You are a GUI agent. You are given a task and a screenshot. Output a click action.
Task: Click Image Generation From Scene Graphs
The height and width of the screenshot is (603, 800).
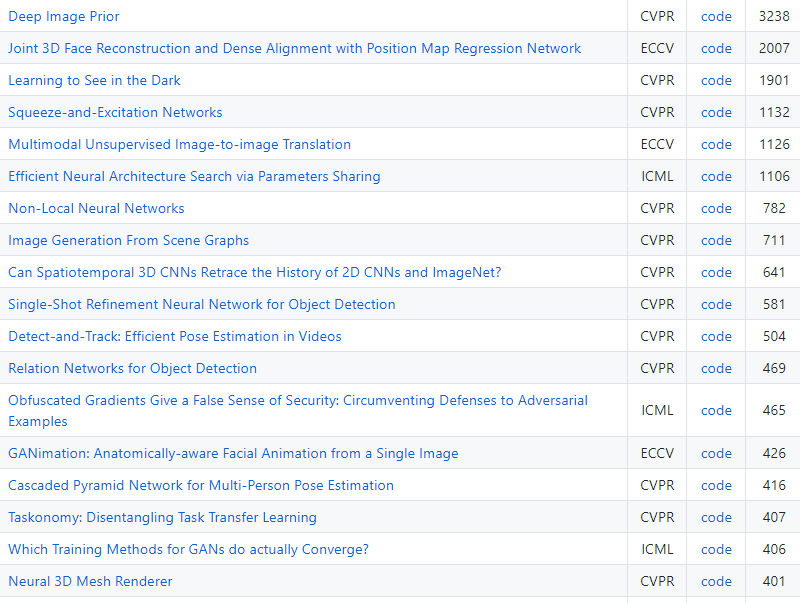(x=129, y=240)
